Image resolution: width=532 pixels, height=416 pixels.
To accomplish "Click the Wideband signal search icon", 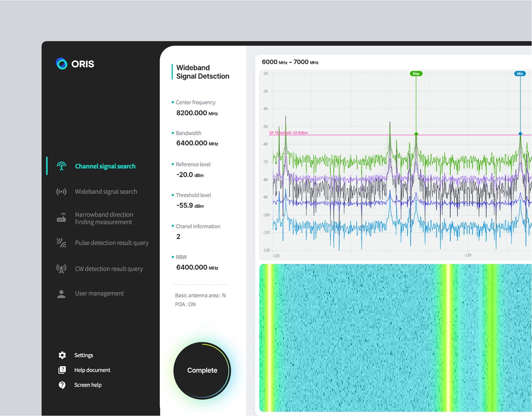I will pyautogui.click(x=62, y=192).
